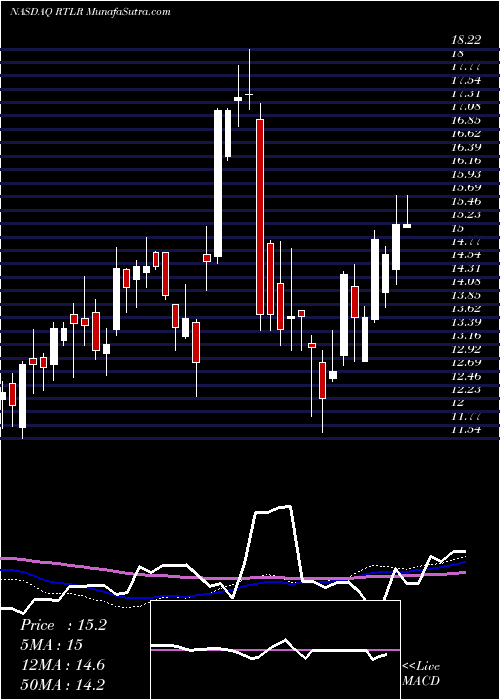Screen dimensions: 500x700
Task: Click the 14.08 price axis label
Action: click(x=466, y=282)
